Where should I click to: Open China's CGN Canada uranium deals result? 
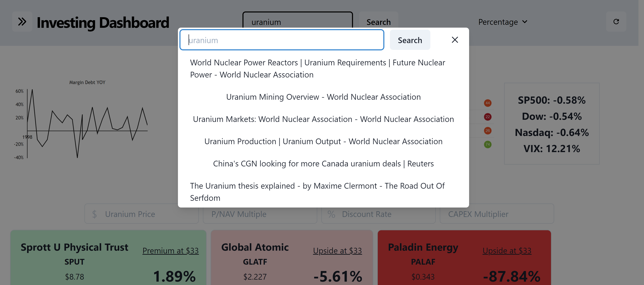323,164
